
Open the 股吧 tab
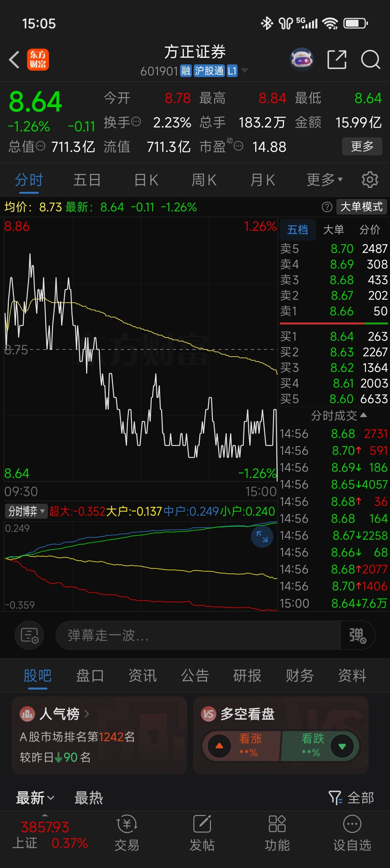tap(37, 675)
